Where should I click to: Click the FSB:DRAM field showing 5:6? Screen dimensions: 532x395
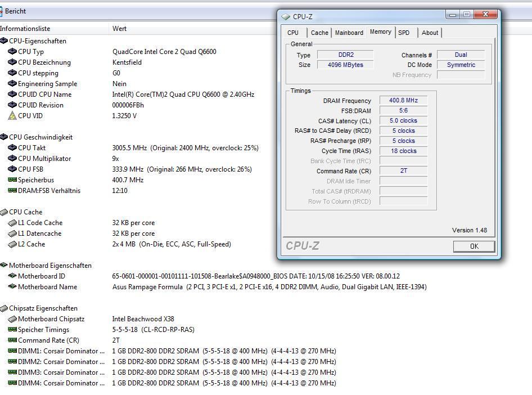(x=403, y=111)
